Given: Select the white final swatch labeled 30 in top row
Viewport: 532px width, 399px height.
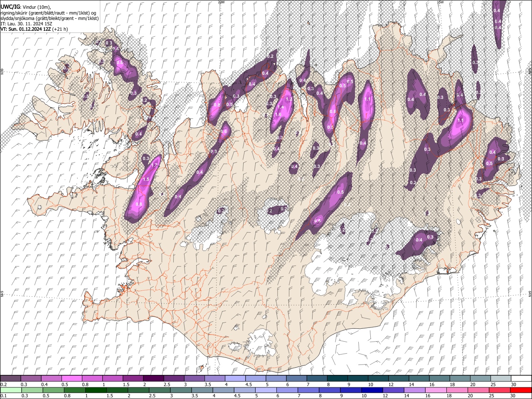Looking at the screenshot, I should pyautogui.click(x=521, y=378).
